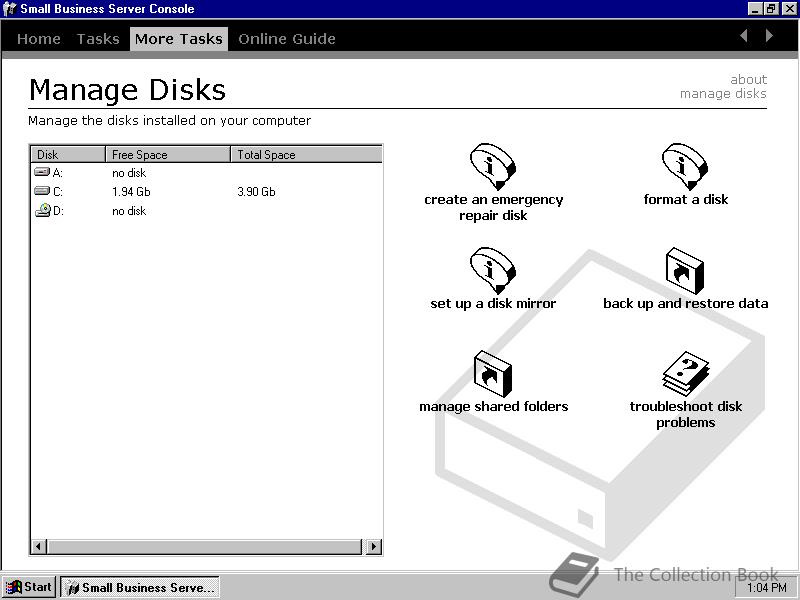This screenshot has height=600, width=800.
Task: Click the 3.90 Gb total space value
Action: [x=256, y=192]
